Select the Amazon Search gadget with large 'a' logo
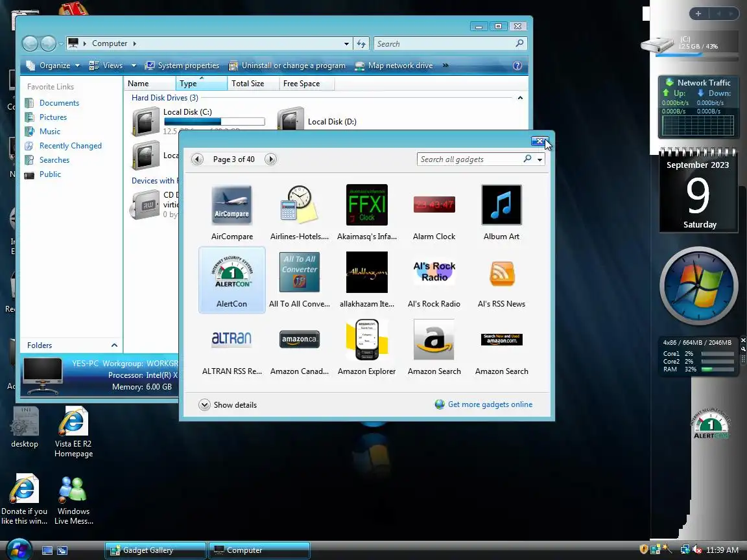747x560 pixels. (x=434, y=340)
